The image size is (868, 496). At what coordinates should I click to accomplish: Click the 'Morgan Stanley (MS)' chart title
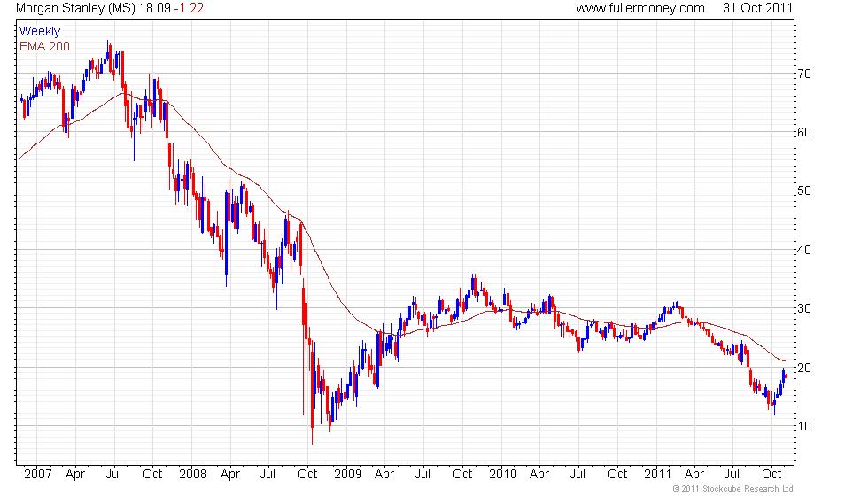(76, 8)
